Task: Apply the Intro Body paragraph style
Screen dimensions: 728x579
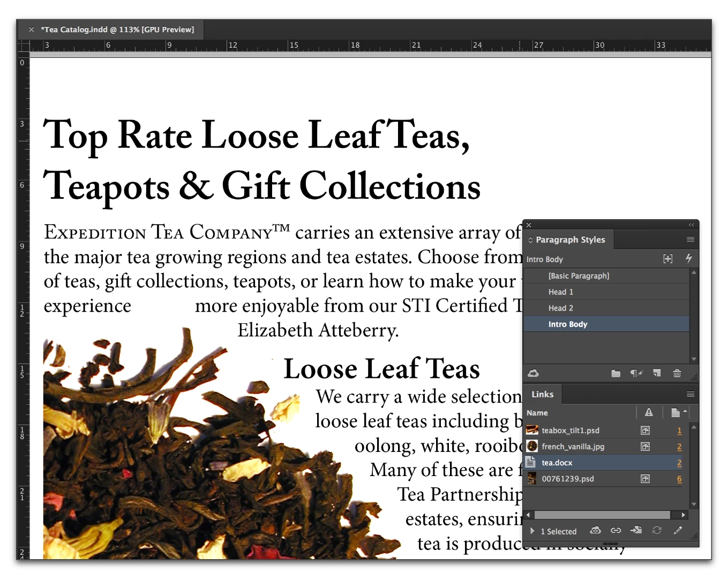Action: (x=606, y=324)
